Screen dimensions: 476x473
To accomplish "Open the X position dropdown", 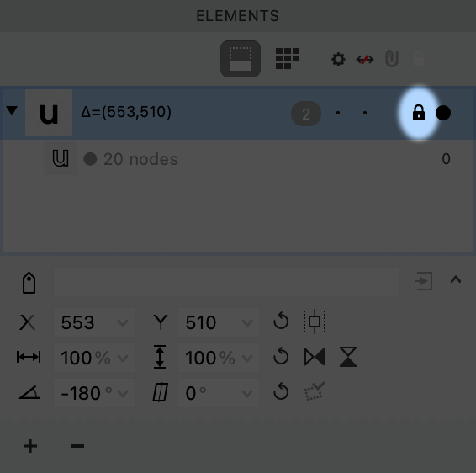I will (x=123, y=322).
